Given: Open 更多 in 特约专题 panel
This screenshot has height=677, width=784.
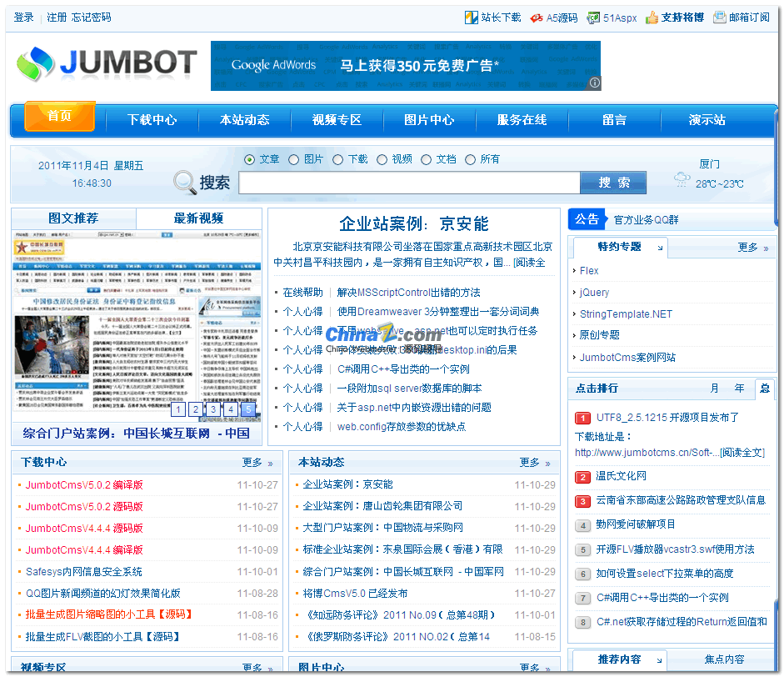Looking at the screenshot, I should point(752,248).
